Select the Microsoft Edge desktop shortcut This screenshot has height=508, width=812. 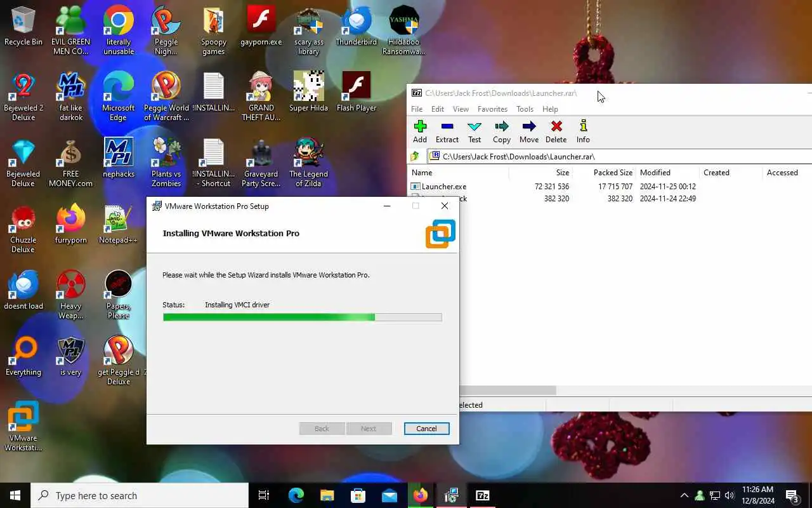(x=119, y=97)
